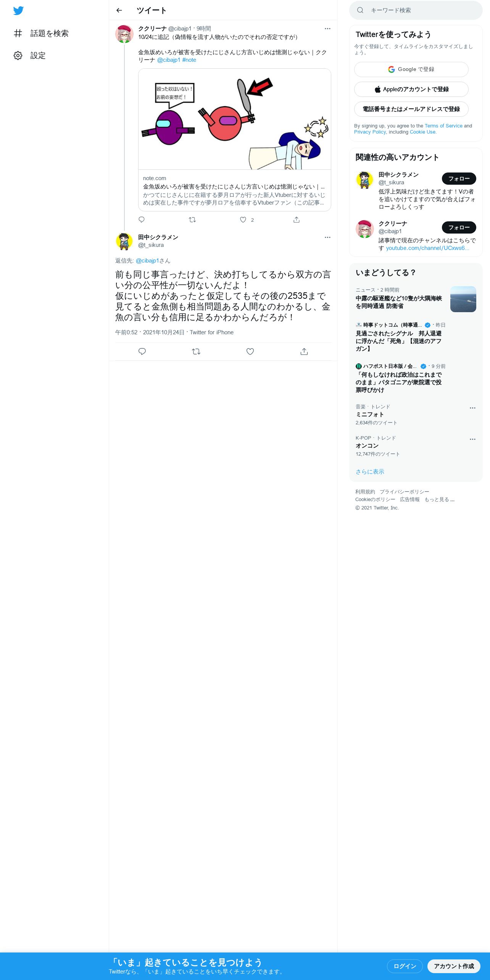Open the note.com article preview card

click(x=235, y=140)
